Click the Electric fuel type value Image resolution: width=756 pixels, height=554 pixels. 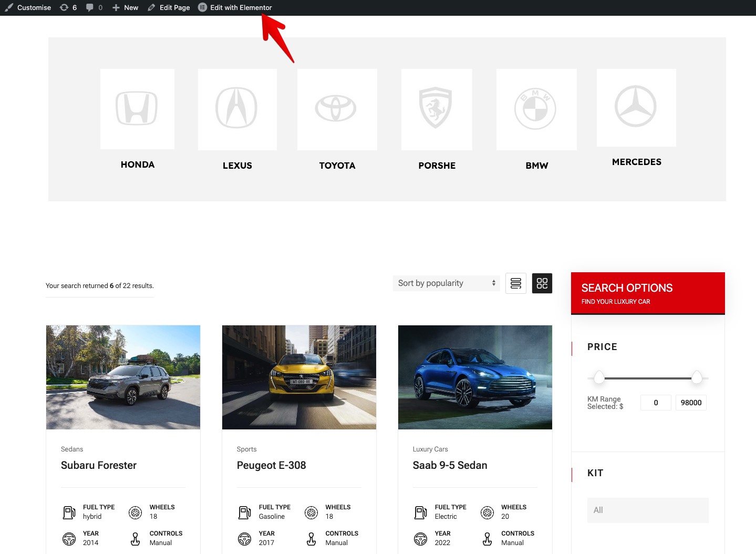click(x=446, y=517)
